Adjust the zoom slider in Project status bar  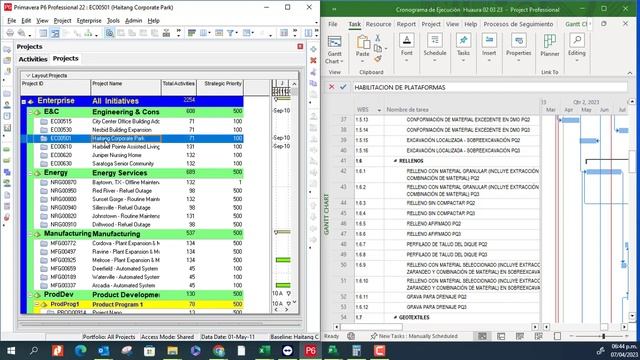click(603, 336)
